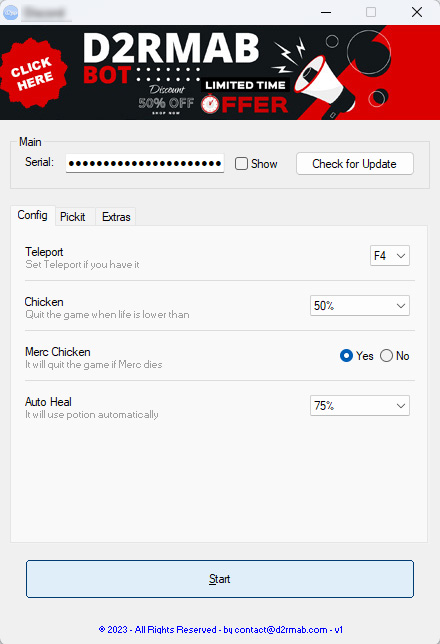Select No for Merc Chicken
Screen dimensions: 440x644
click(386, 356)
